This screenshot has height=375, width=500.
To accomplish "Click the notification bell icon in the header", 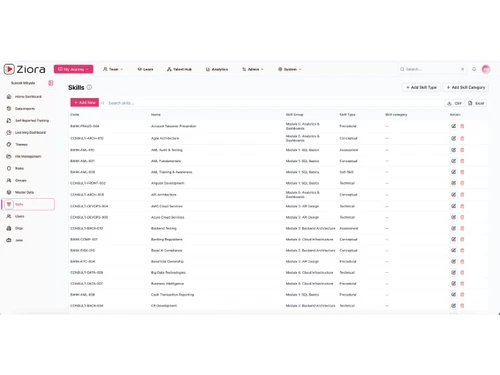I will click(474, 69).
